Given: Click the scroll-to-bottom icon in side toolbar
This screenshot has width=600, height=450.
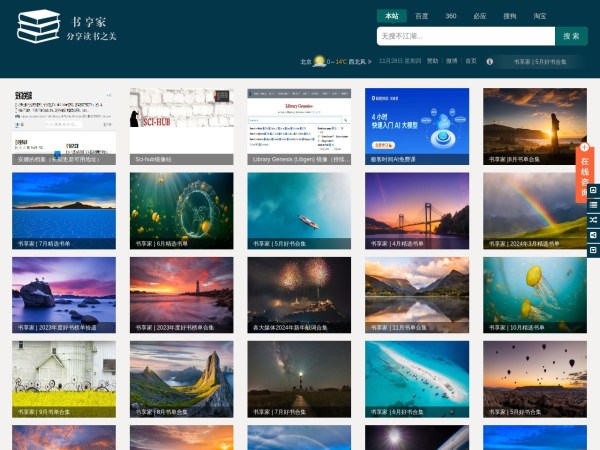Looking at the screenshot, I should 593,249.
